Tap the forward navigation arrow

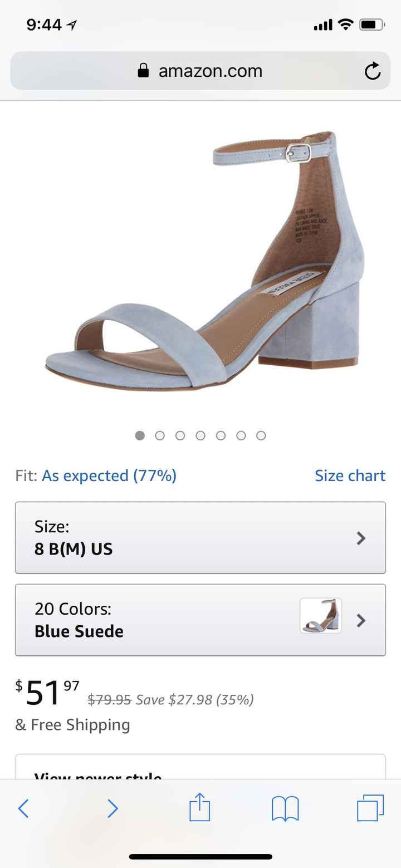tap(113, 808)
